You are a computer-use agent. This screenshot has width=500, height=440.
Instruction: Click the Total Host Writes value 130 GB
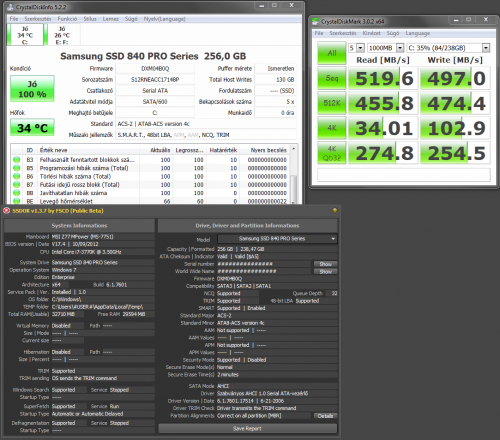(x=275, y=80)
